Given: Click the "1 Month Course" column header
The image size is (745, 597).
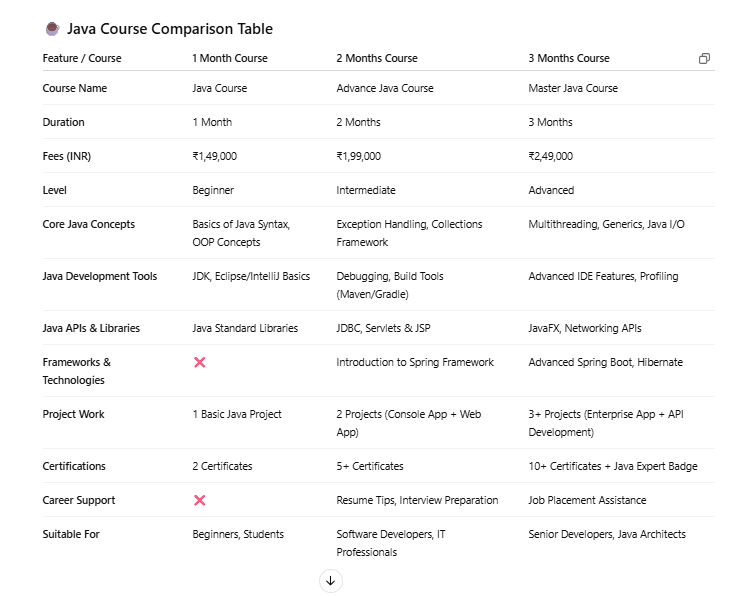Looking at the screenshot, I should pos(230,58).
